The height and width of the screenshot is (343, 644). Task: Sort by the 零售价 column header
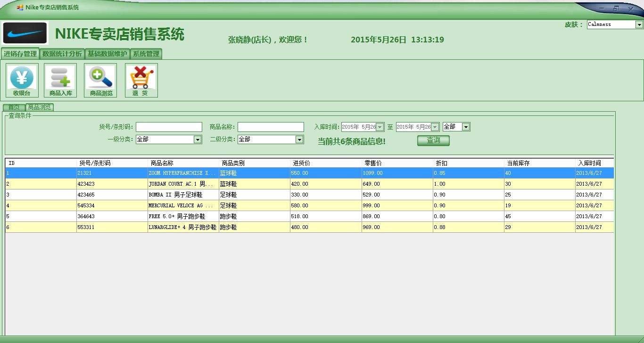397,163
